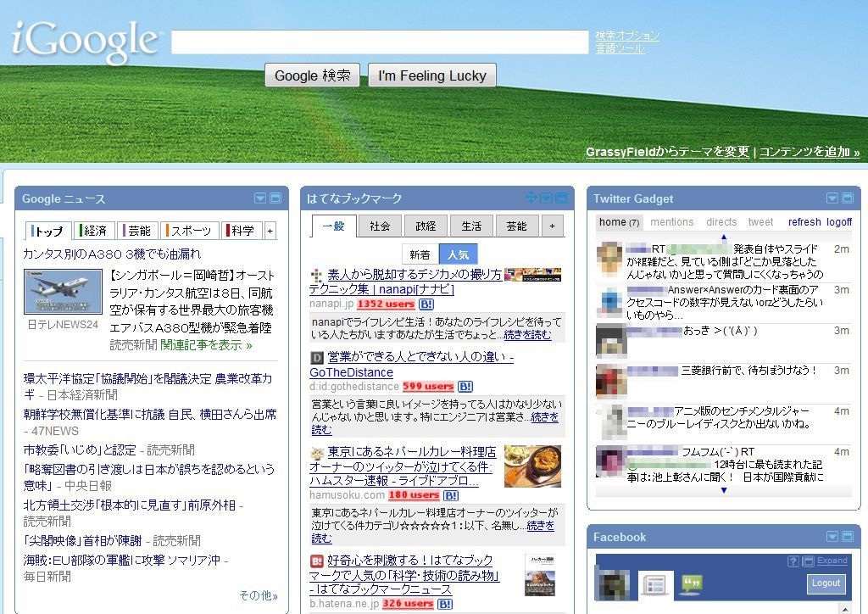
Task: Maximize the はてなブックマーク gadget
Action: (x=561, y=198)
